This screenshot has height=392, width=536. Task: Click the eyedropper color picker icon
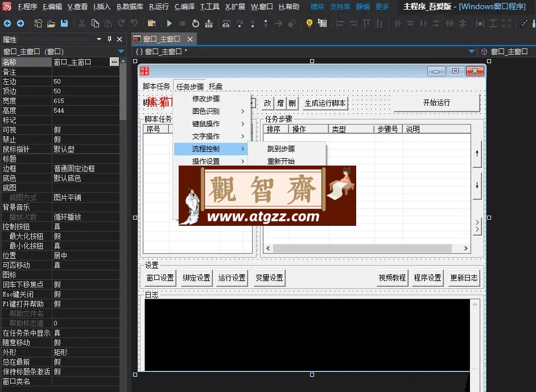point(523,23)
